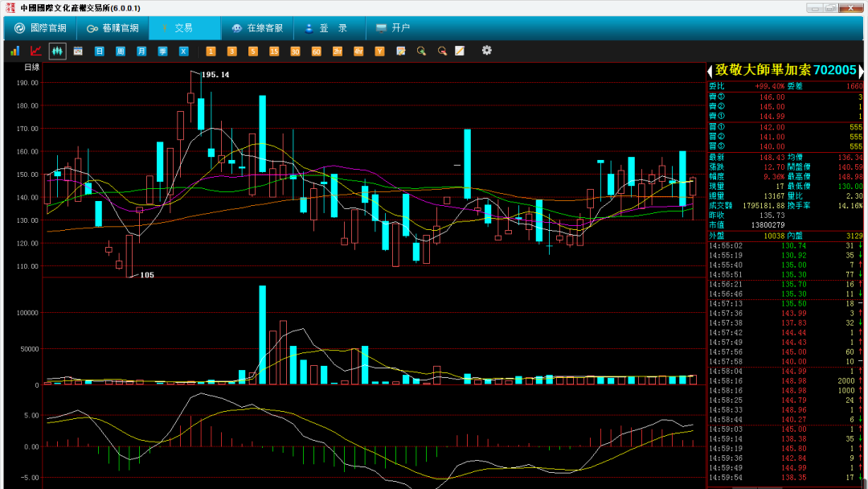Screen dimensions: 868x489
Task: Click the 登录 login tab
Action: (329, 28)
